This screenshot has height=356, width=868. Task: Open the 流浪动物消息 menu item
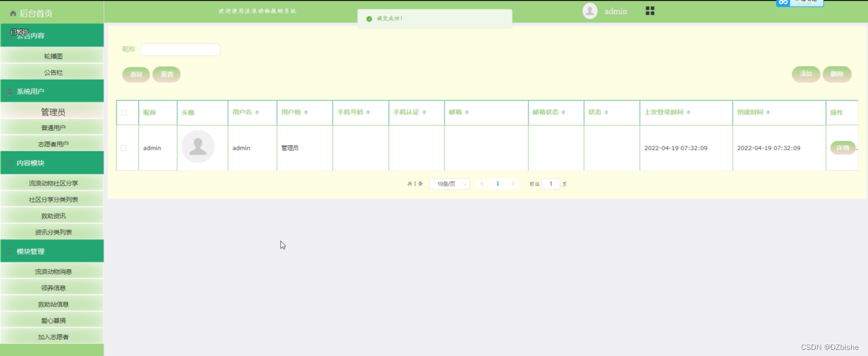[x=52, y=272]
